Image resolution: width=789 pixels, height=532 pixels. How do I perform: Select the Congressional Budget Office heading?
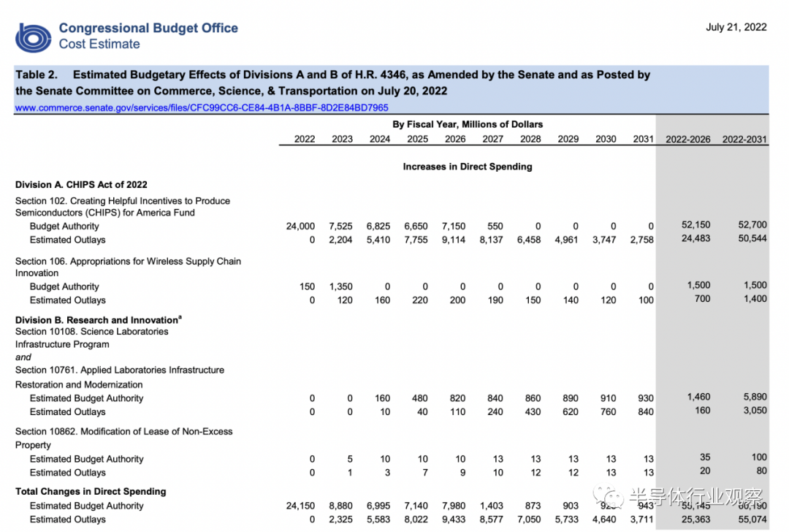pos(148,28)
